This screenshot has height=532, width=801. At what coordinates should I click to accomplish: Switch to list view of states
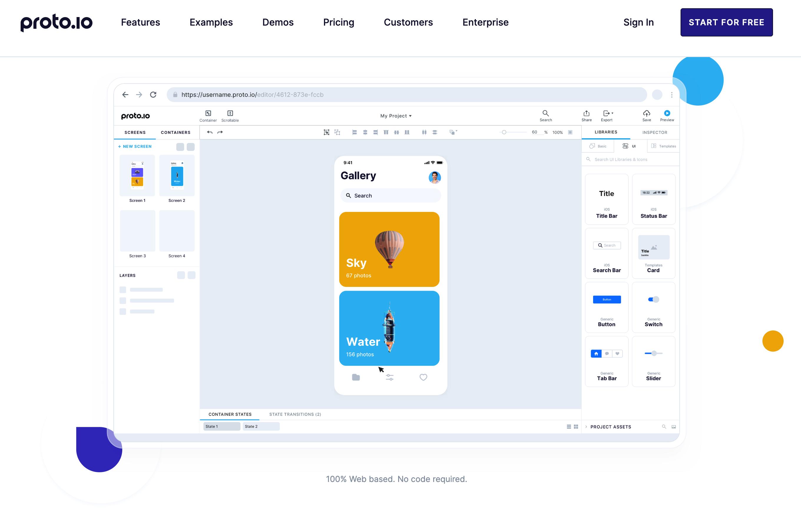pos(569,426)
